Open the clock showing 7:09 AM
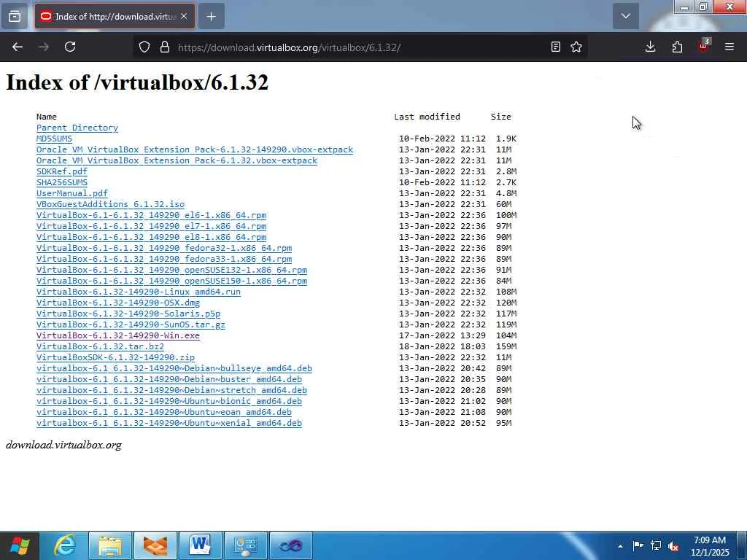This screenshot has width=747, height=560. pos(710,546)
